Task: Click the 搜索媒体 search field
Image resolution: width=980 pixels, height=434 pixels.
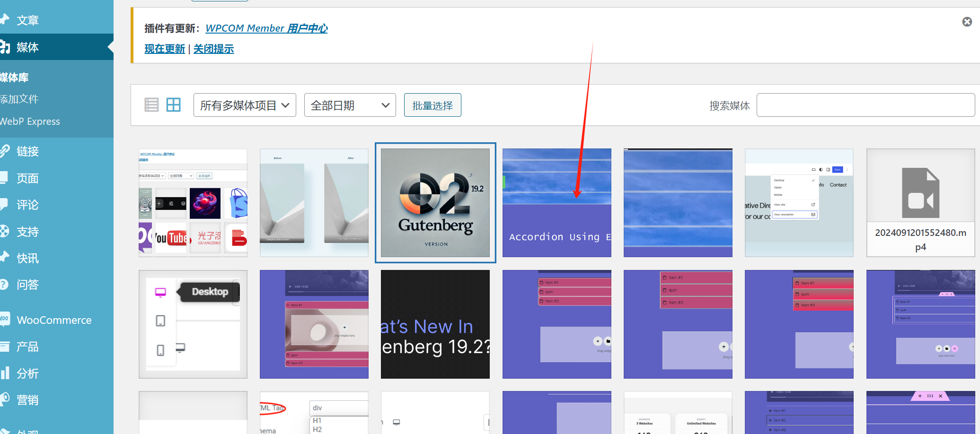Action: 865,105
